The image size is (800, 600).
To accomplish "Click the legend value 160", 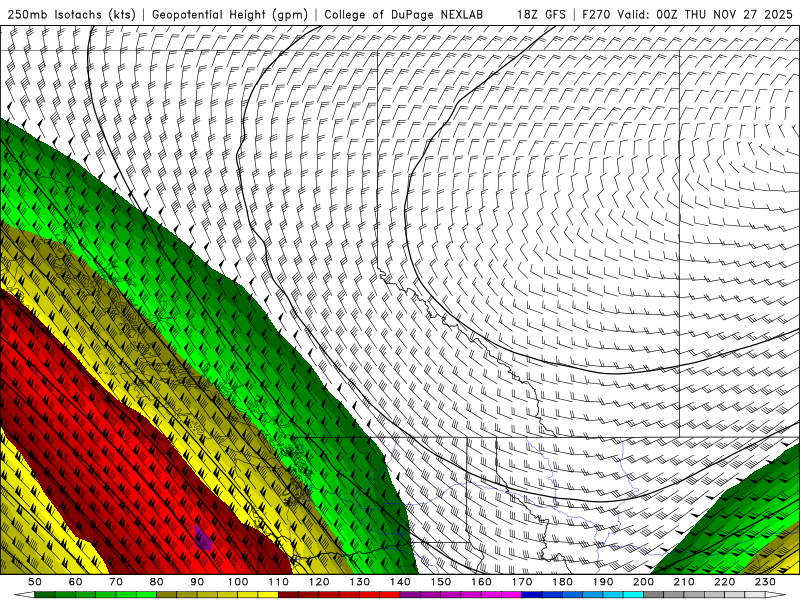I will 481,582.
